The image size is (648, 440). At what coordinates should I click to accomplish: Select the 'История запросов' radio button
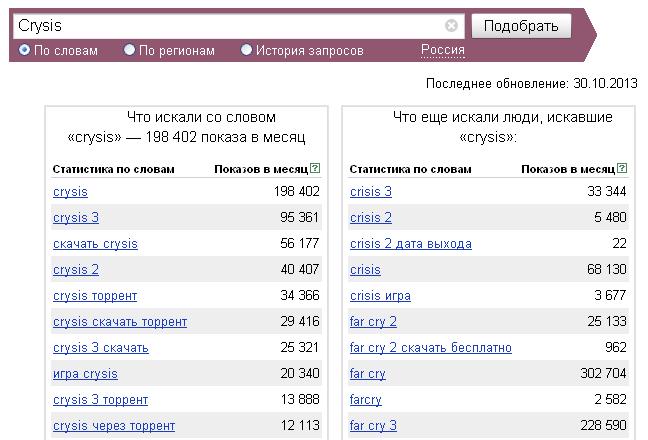click(x=246, y=50)
